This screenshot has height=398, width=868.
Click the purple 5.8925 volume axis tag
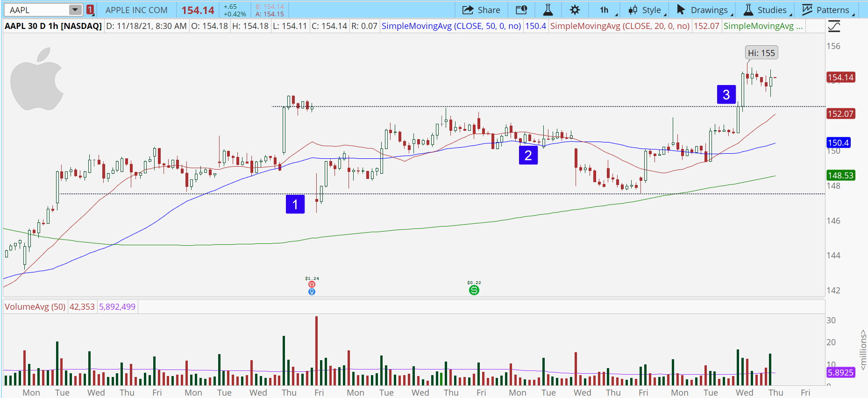point(841,373)
